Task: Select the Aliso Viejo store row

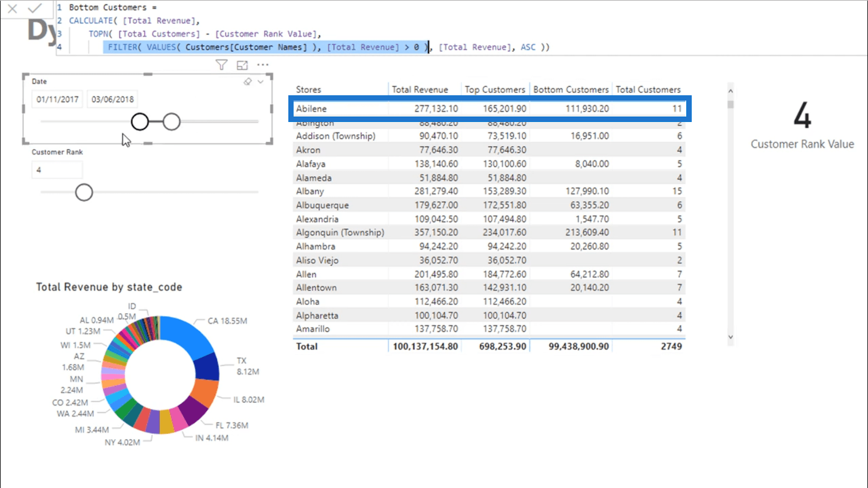Action: coord(489,260)
